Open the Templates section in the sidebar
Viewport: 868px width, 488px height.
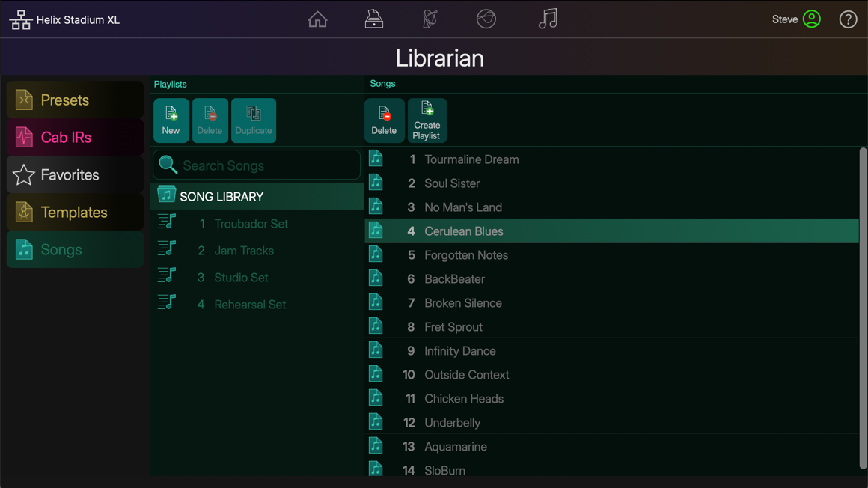coord(75,212)
